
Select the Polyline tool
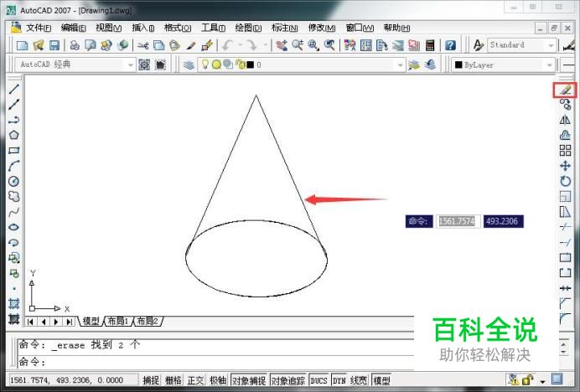point(14,120)
